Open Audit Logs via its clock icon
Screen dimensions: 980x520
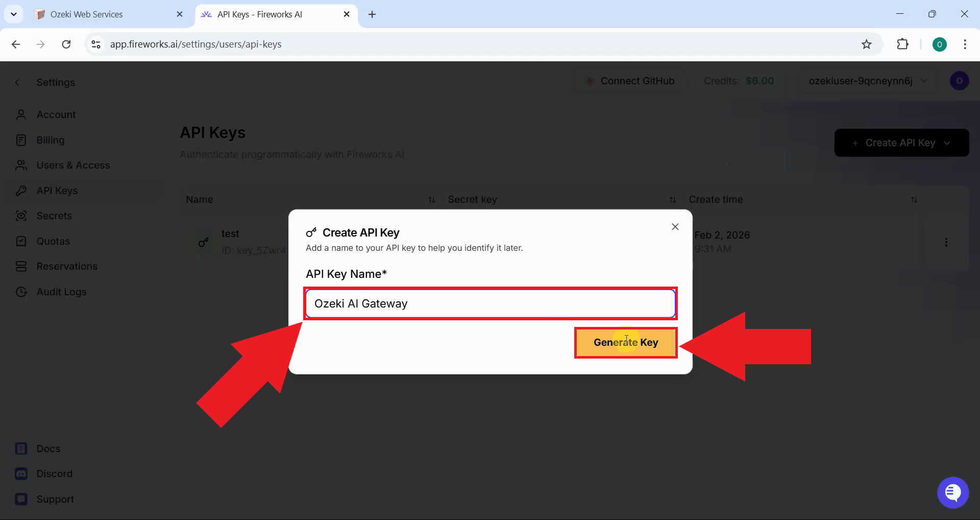21,292
